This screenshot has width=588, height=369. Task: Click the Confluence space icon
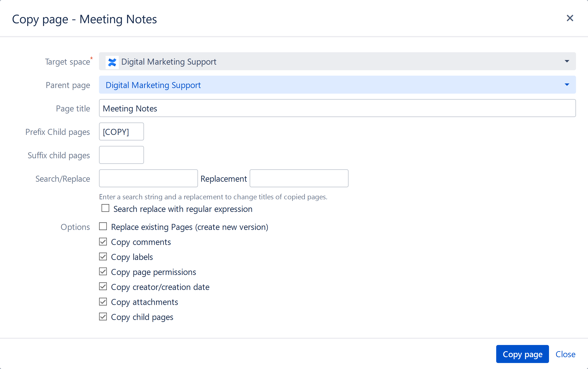click(x=112, y=62)
